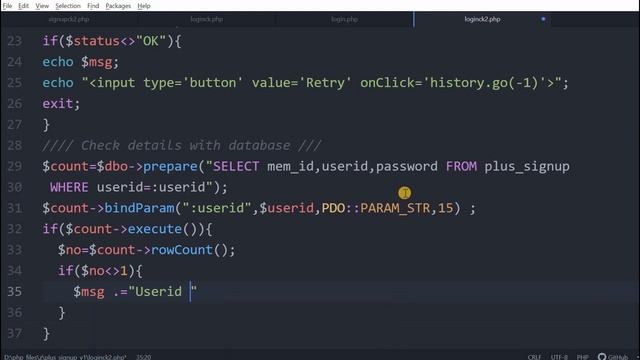The width and height of the screenshot is (640, 360).
Task: Click 'execute' on line 32
Action: pyautogui.click(x=155, y=229)
